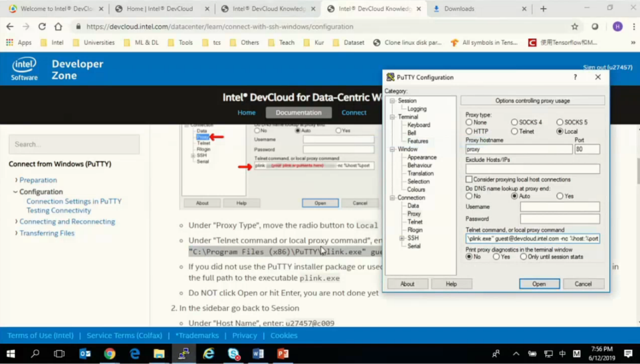The image size is (640, 364).
Task: Open Task View on the taskbar
Action: pyautogui.click(x=60, y=354)
